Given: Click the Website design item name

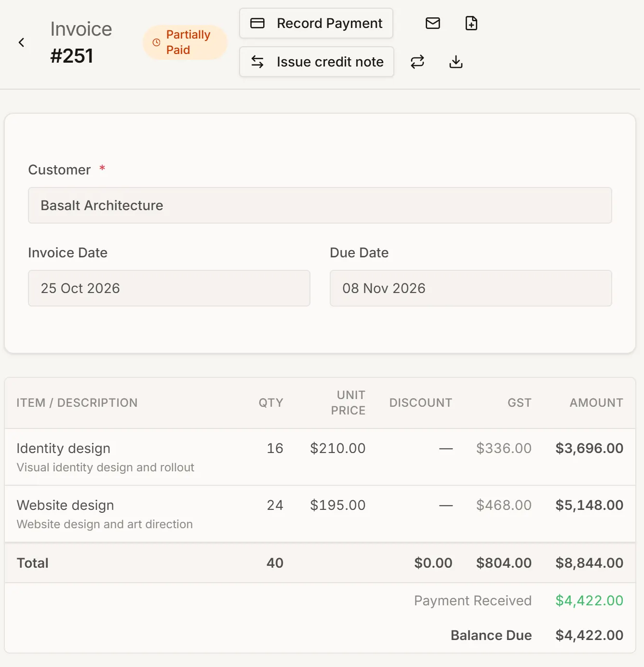Looking at the screenshot, I should [66, 505].
